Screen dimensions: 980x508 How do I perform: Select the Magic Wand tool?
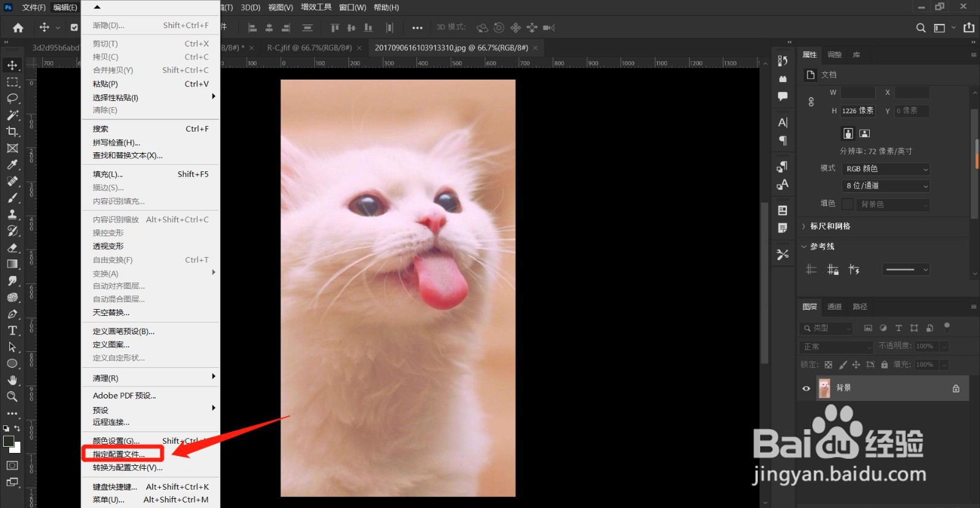tap(12, 114)
